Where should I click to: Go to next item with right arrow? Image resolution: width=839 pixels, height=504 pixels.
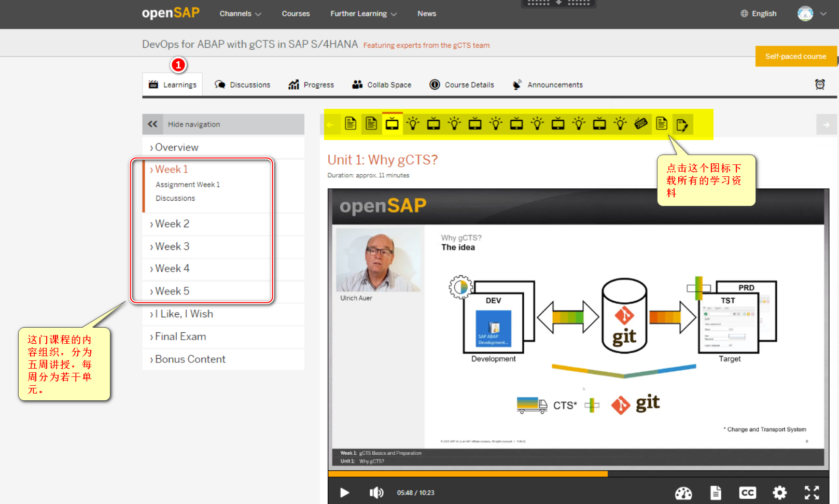827,124
